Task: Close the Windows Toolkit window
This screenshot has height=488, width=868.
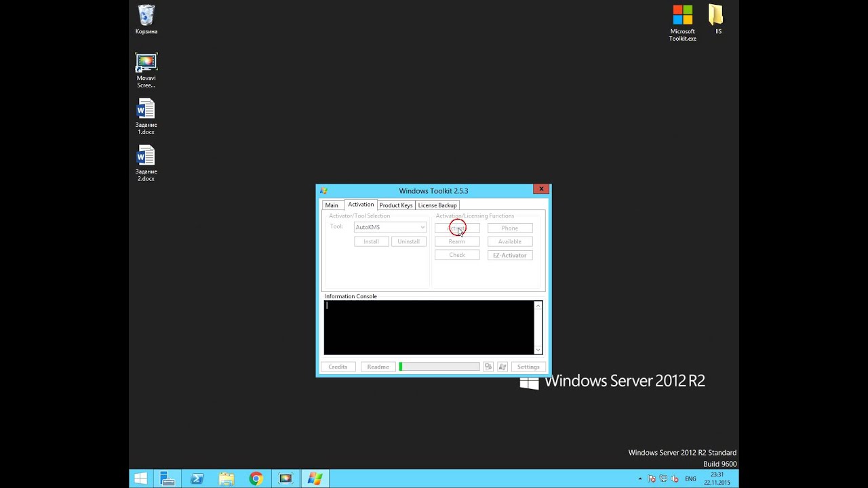Action: (x=540, y=189)
